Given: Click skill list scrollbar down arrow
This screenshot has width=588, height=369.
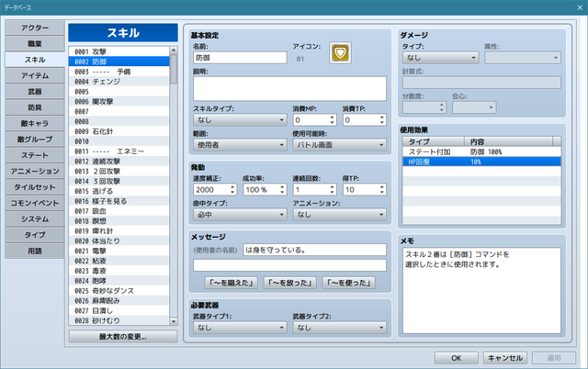Looking at the screenshot, I should pyautogui.click(x=174, y=321).
